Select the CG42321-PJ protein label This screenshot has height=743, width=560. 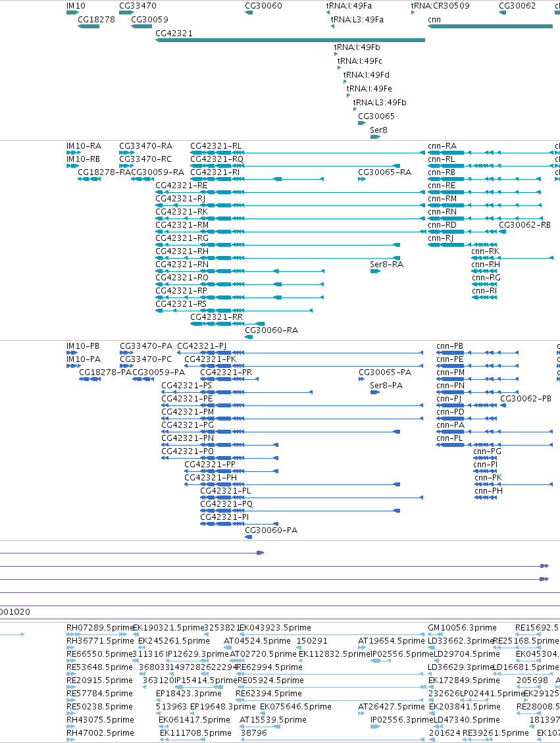tap(202, 346)
